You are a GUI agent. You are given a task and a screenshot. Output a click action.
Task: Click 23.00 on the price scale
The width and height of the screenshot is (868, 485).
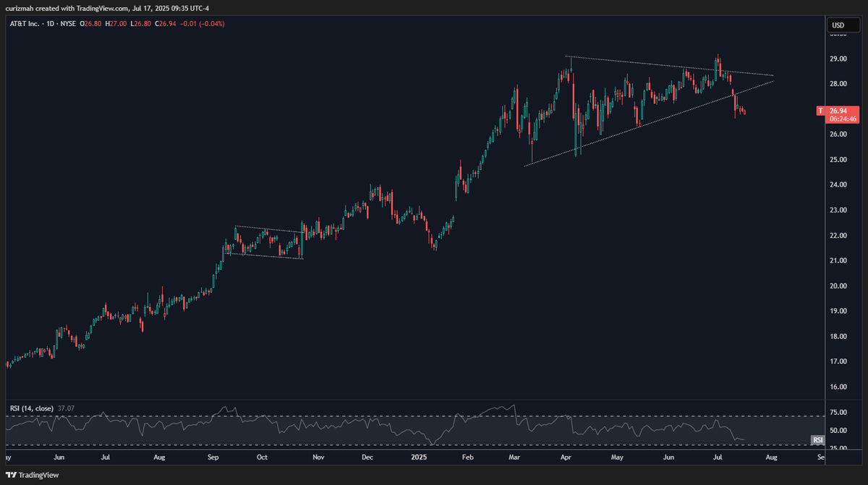click(838, 210)
